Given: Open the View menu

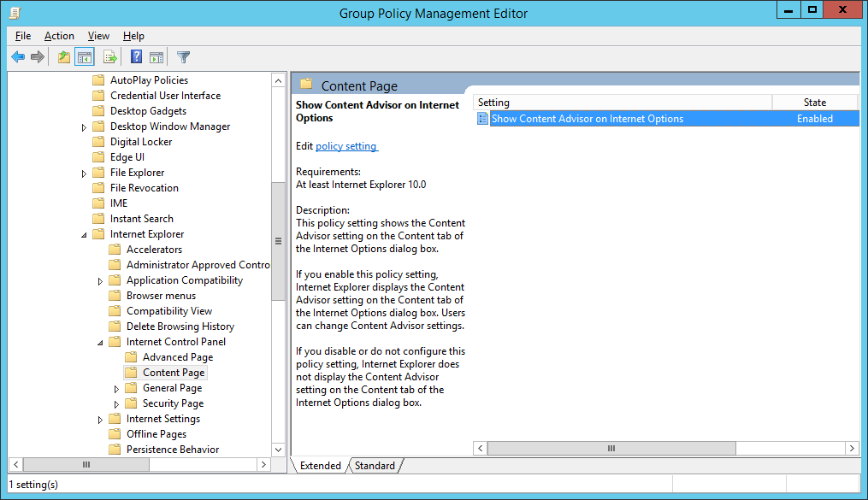Looking at the screenshot, I should coord(98,36).
